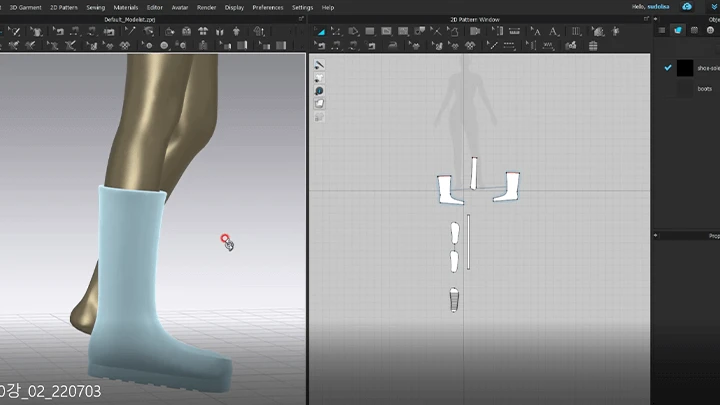
Task: Select the Segment Sewing tool in 2D toolbar
Action: tap(336, 45)
